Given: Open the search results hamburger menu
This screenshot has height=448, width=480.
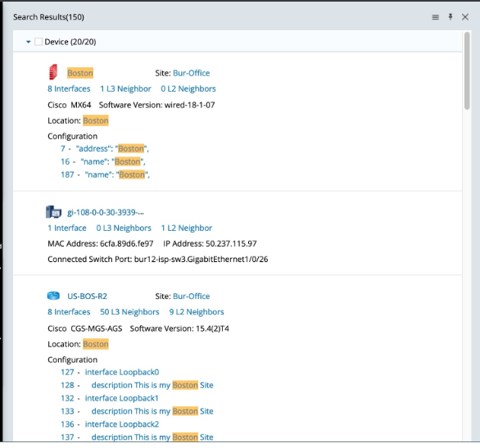Looking at the screenshot, I should pos(435,17).
